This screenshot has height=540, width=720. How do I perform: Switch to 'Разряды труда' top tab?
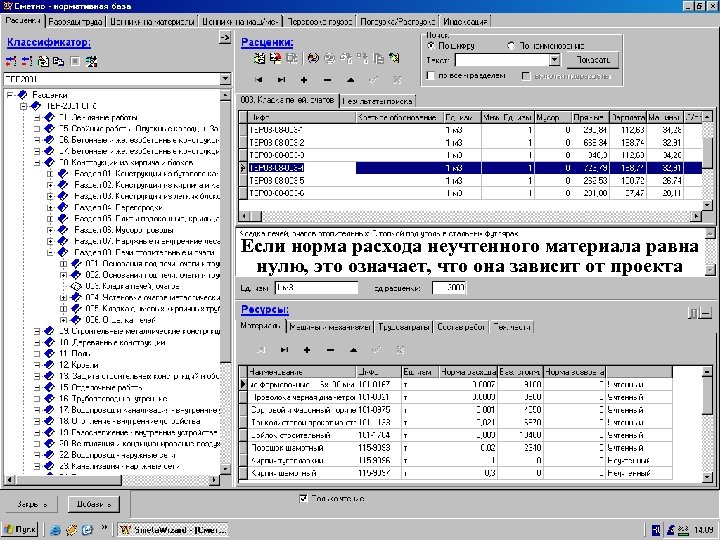pyautogui.click(x=76, y=22)
